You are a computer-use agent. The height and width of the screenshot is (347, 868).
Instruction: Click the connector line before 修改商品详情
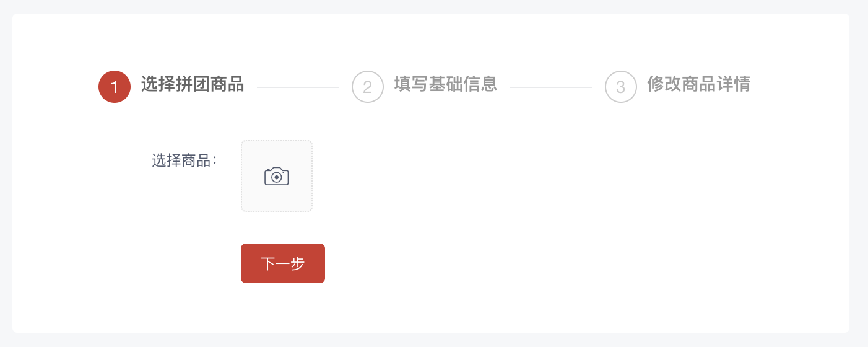(551, 87)
